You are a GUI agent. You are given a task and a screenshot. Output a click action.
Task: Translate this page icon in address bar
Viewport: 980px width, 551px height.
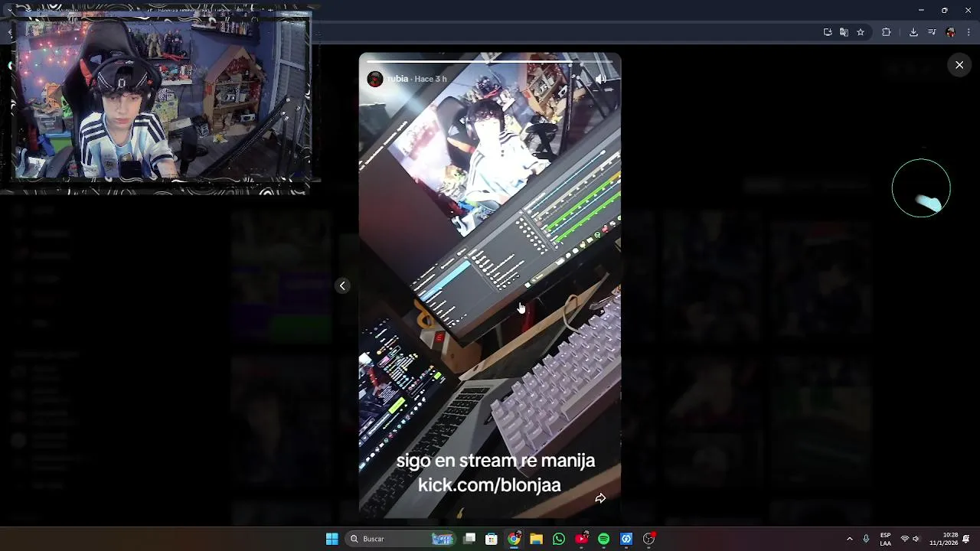[x=844, y=32]
